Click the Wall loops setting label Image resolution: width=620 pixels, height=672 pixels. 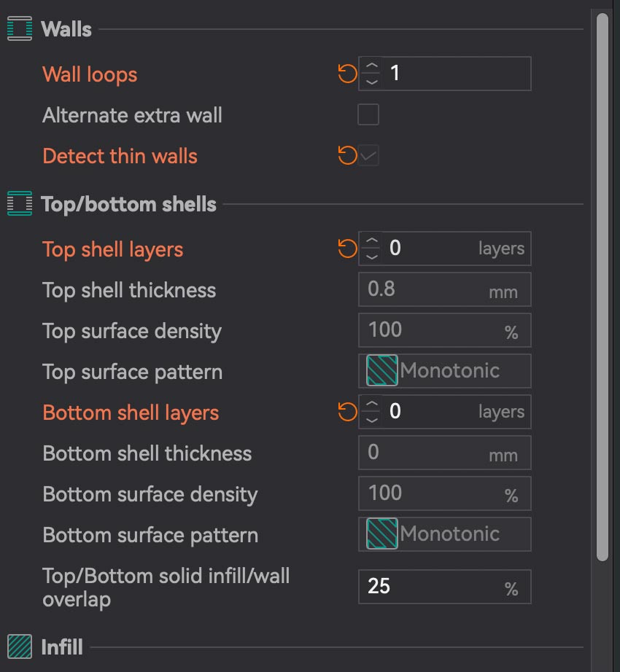click(x=90, y=74)
